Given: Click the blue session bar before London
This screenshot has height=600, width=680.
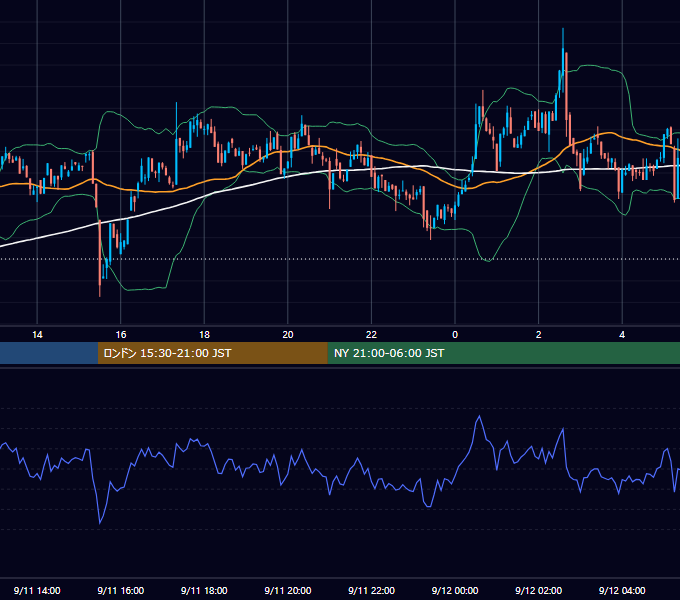Looking at the screenshot, I should pos(49,353).
